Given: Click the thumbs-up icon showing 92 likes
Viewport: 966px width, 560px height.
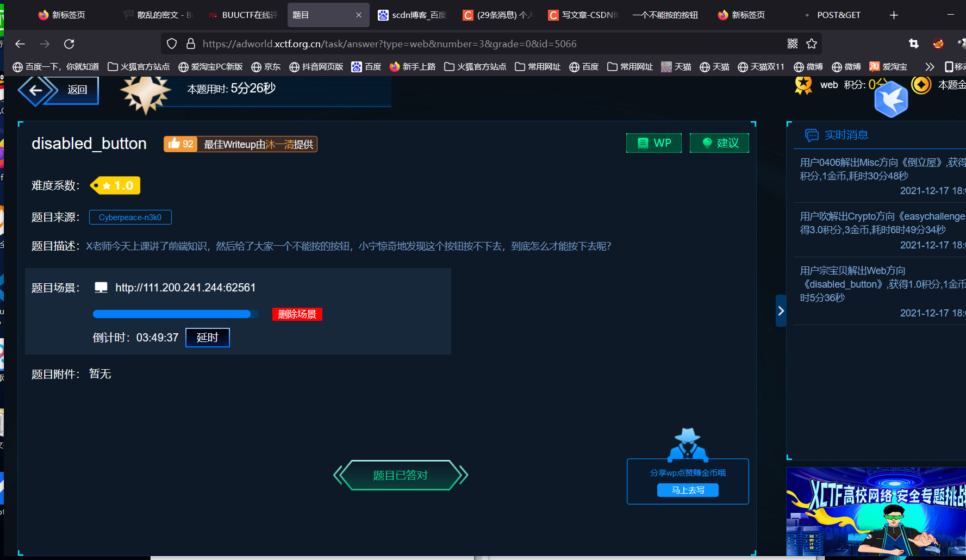Looking at the screenshot, I should coord(179,144).
